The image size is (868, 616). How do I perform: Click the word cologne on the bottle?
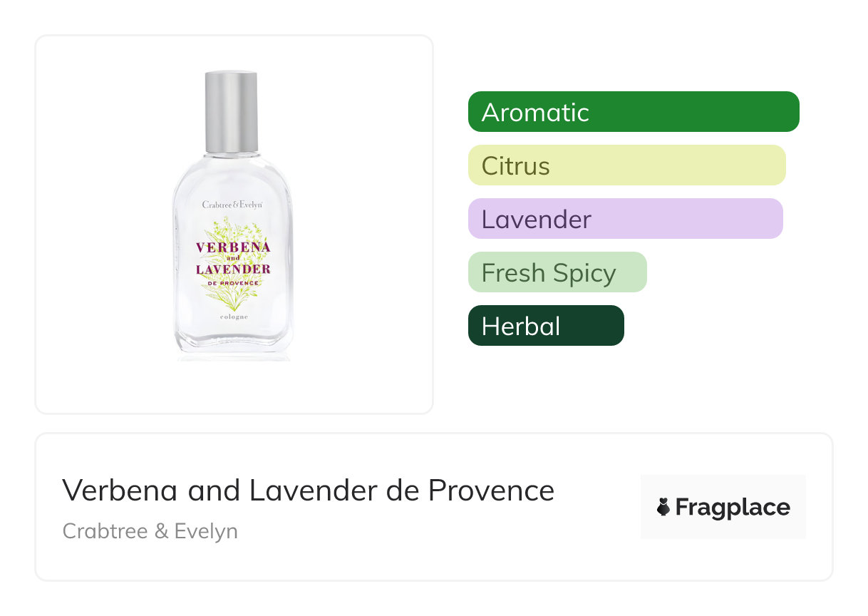coord(233,317)
